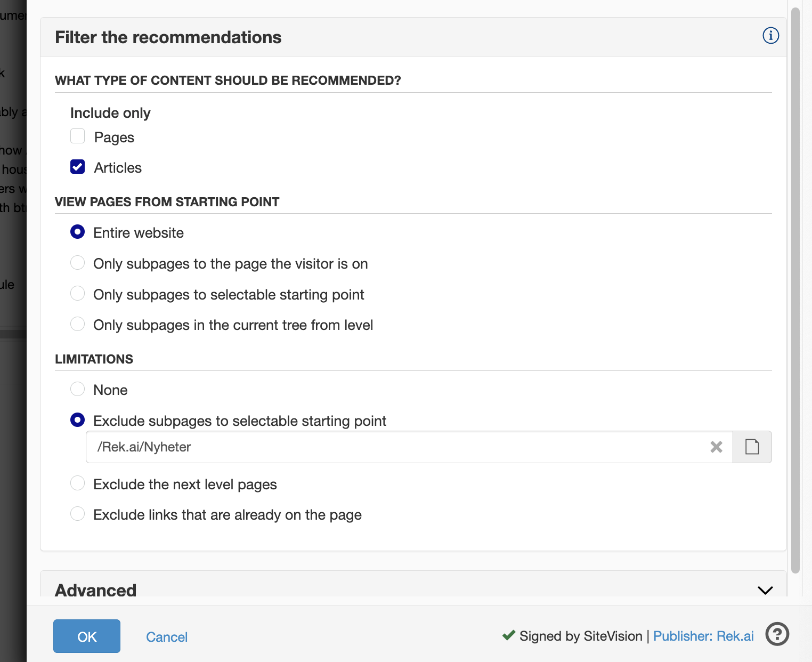Screen dimensions: 812x662
Task: Select Exclude links that are already on the page
Action: 77,513
